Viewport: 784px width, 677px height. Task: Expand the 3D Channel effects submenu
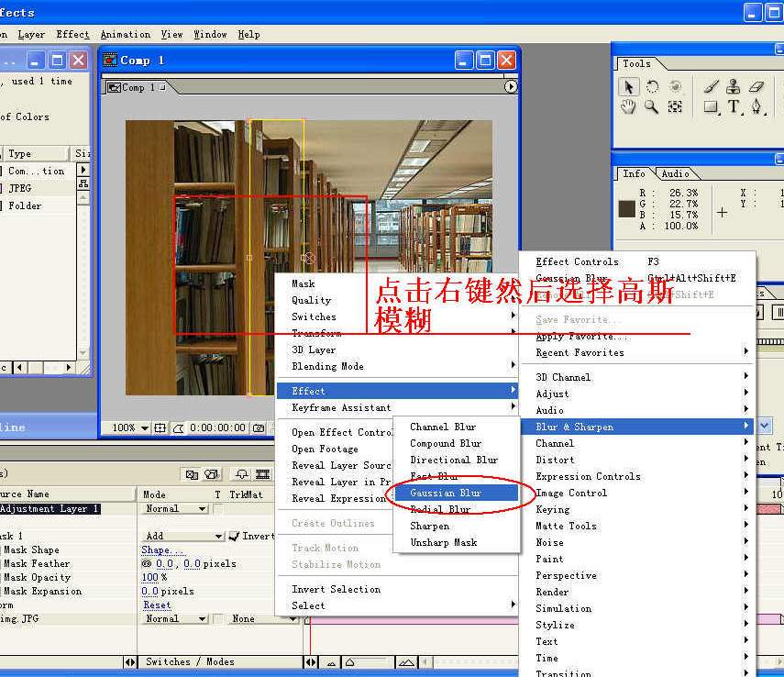[637, 377]
